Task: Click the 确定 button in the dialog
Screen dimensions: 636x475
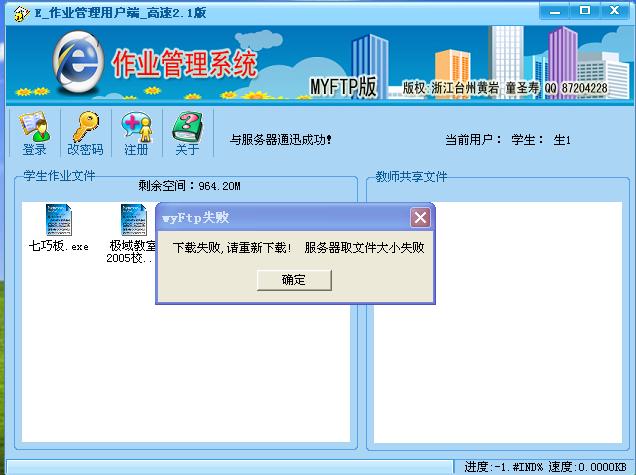Action: (294, 280)
